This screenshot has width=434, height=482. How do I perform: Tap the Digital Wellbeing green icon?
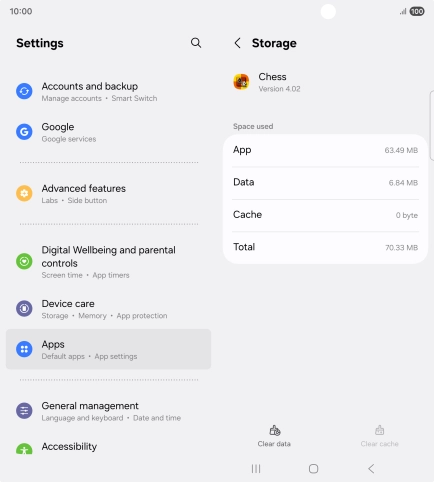(24, 261)
